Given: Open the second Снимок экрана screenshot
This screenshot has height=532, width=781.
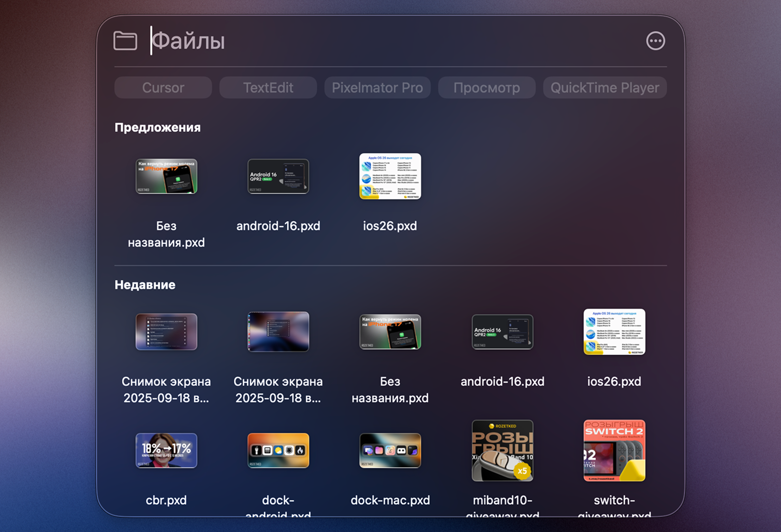Looking at the screenshot, I should tap(278, 332).
